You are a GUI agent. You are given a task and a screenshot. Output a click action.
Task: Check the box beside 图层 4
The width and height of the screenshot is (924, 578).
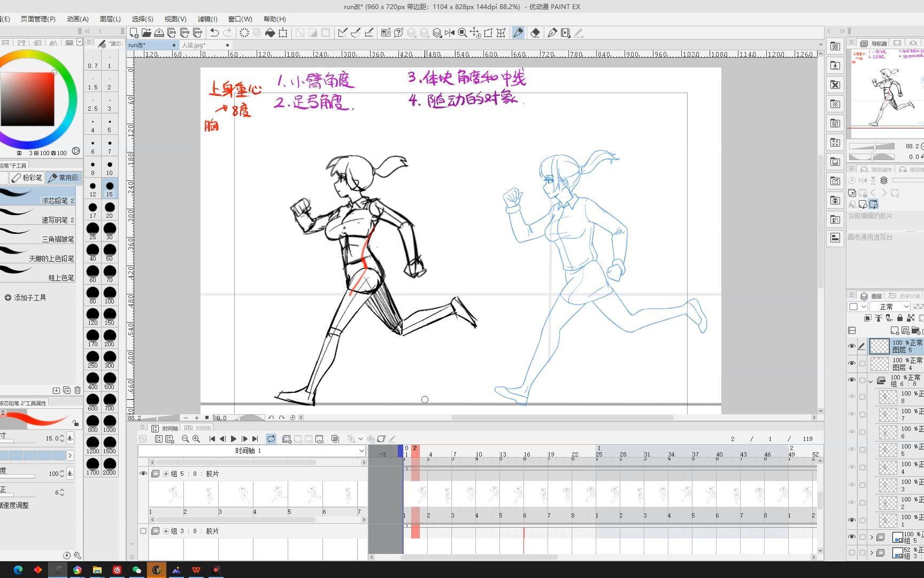click(x=863, y=363)
